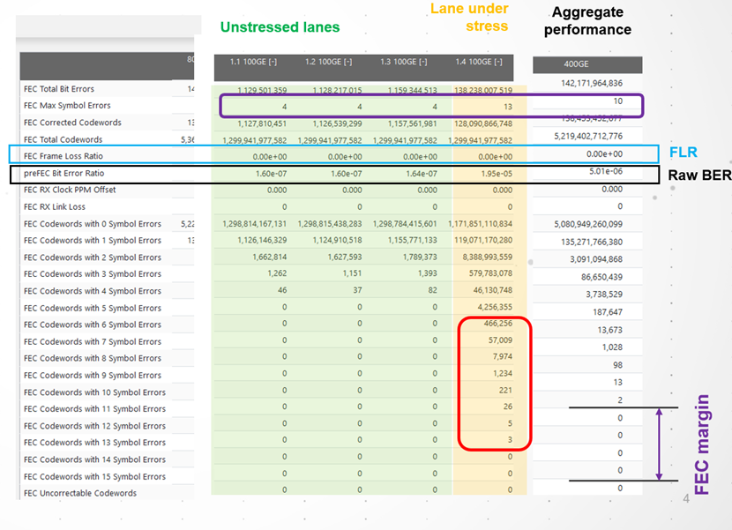Click the value 135,271,766,380
Screen dimensions: 732x530
tap(592, 242)
